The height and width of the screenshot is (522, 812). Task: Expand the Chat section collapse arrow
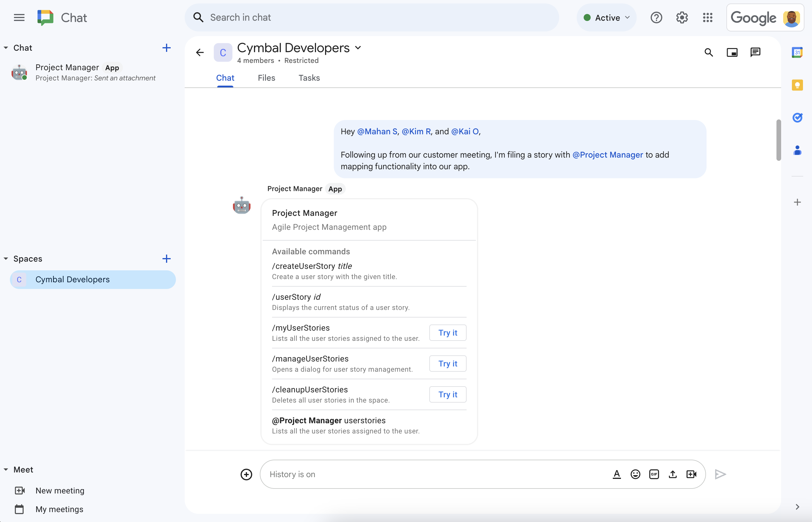point(6,47)
